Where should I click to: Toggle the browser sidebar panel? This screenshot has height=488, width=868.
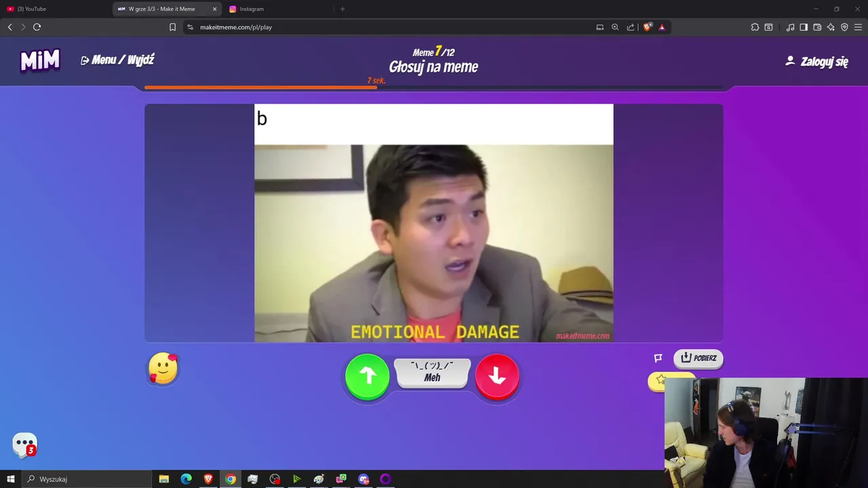tap(804, 27)
